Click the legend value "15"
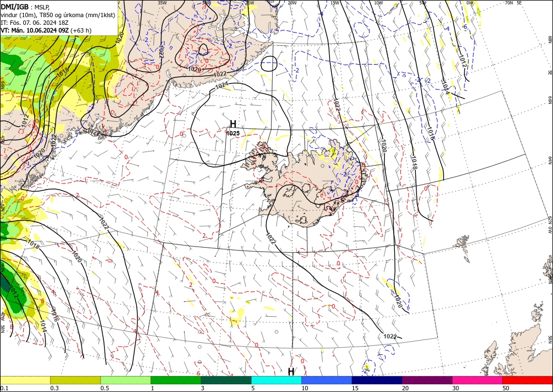Viewport: 553px width, 392px height. click(355, 388)
